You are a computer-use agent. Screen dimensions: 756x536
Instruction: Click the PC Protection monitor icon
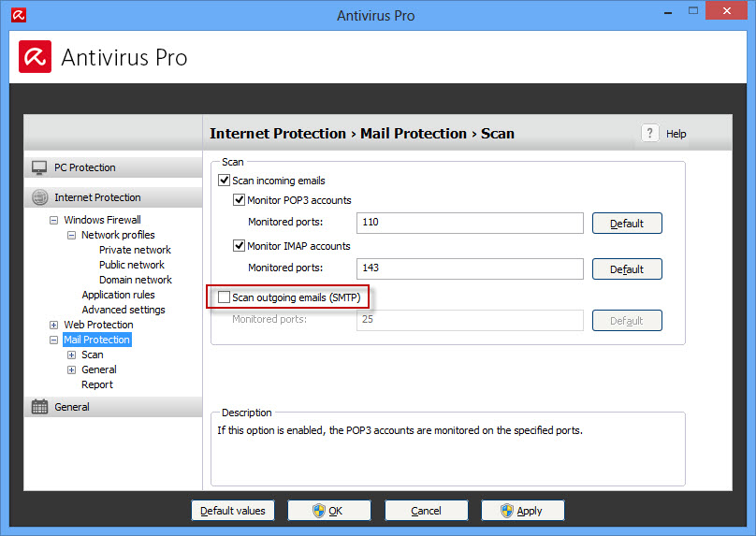click(x=39, y=167)
